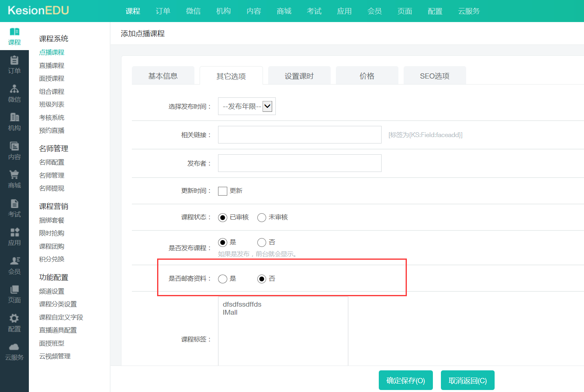Open the 发布年限 dropdown
The height and width of the screenshot is (392, 584).
point(247,107)
